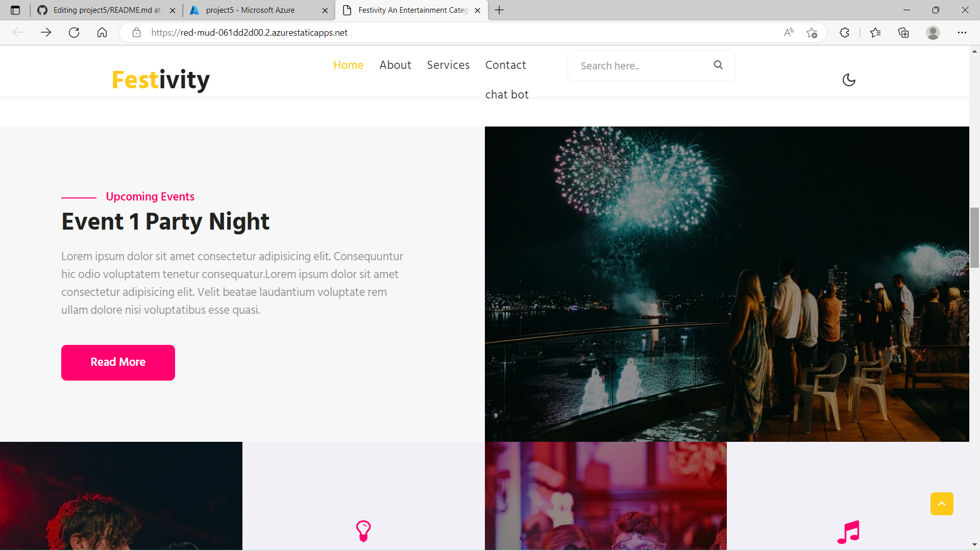Click the pink lightbulb icon
Image resolution: width=980 pixels, height=551 pixels.
pos(363,531)
